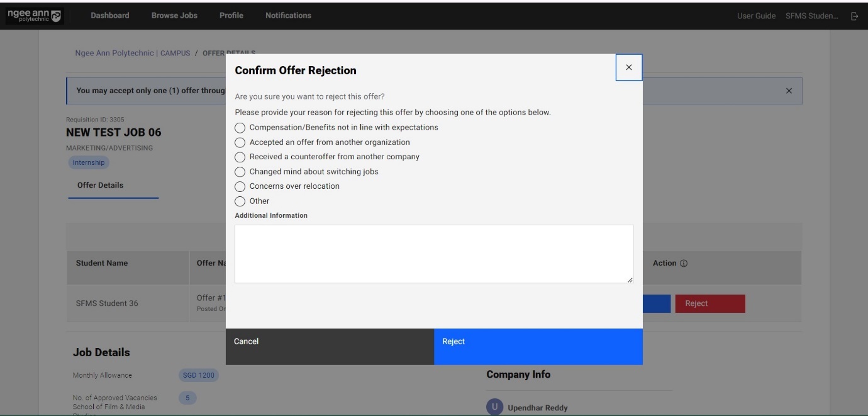Open the Dashboard menu item
Screen dimensions: 868x416
point(110,16)
